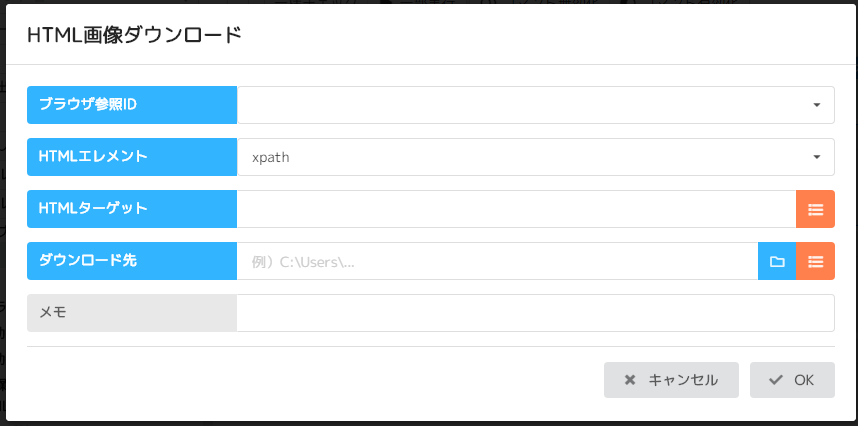
Task: Expand the HTMLエレメント dropdown arrow
Action: (x=816, y=157)
